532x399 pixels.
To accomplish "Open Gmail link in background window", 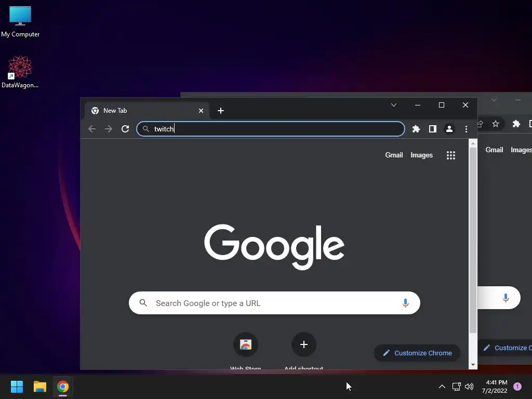I will [x=494, y=150].
